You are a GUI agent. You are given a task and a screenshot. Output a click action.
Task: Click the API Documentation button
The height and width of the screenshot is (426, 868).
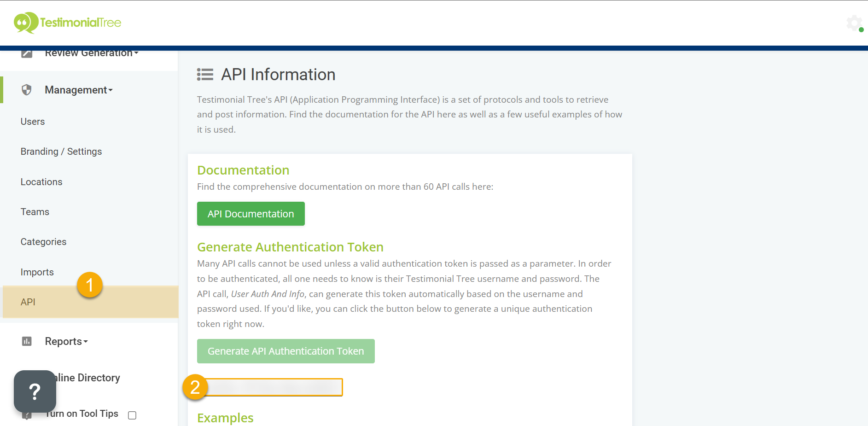pyautogui.click(x=250, y=213)
